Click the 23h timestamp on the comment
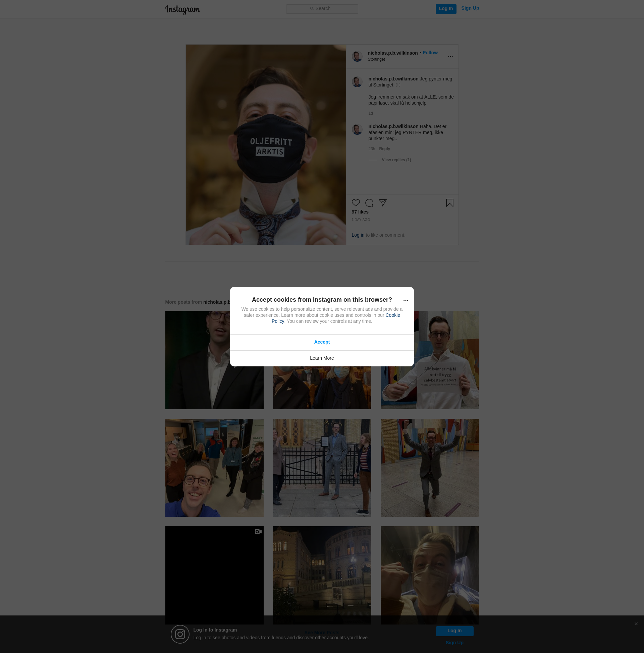644x653 pixels. point(371,149)
